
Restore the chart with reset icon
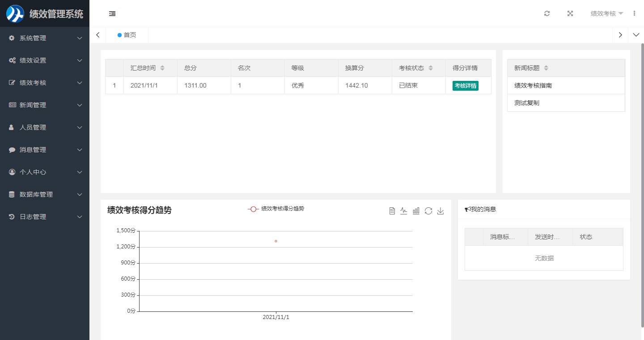pyautogui.click(x=428, y=211)
